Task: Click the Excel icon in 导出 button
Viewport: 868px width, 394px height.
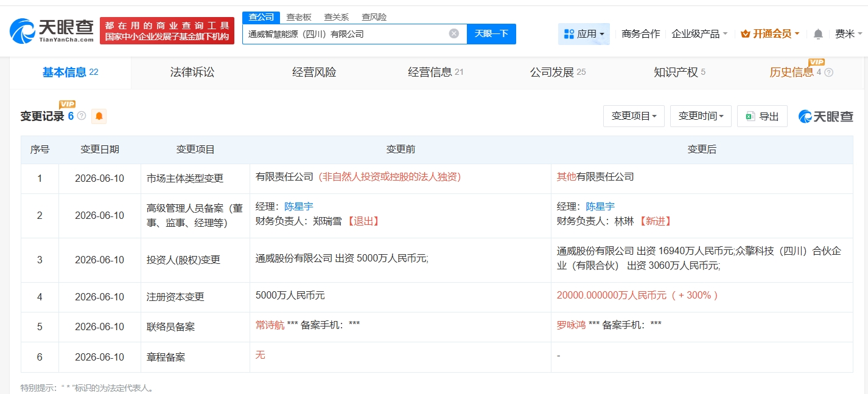Action: click(751, 116)
